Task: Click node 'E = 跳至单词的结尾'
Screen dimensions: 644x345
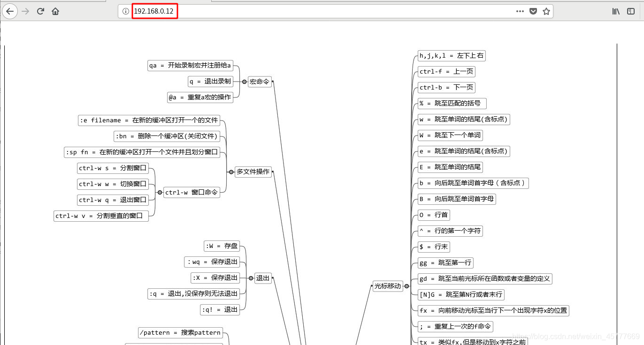Action: (450, 167)
